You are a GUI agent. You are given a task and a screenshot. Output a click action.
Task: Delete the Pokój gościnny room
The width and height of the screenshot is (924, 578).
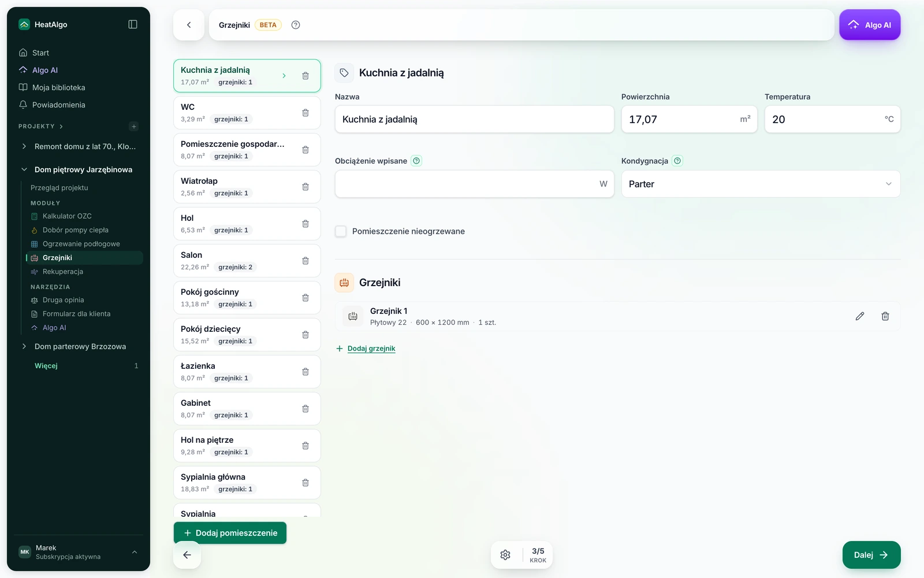tap(305, 298)
